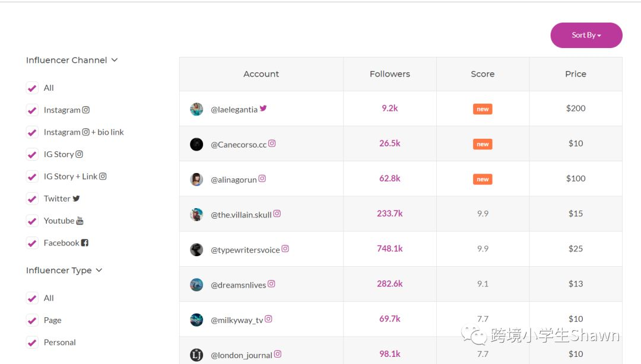
Task: Uncheck the Page type checkbox
Action: pos(32,320)
